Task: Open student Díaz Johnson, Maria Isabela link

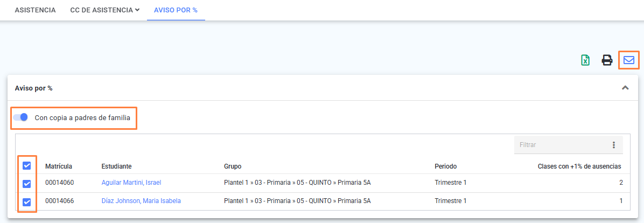Action: click(141, 201)
